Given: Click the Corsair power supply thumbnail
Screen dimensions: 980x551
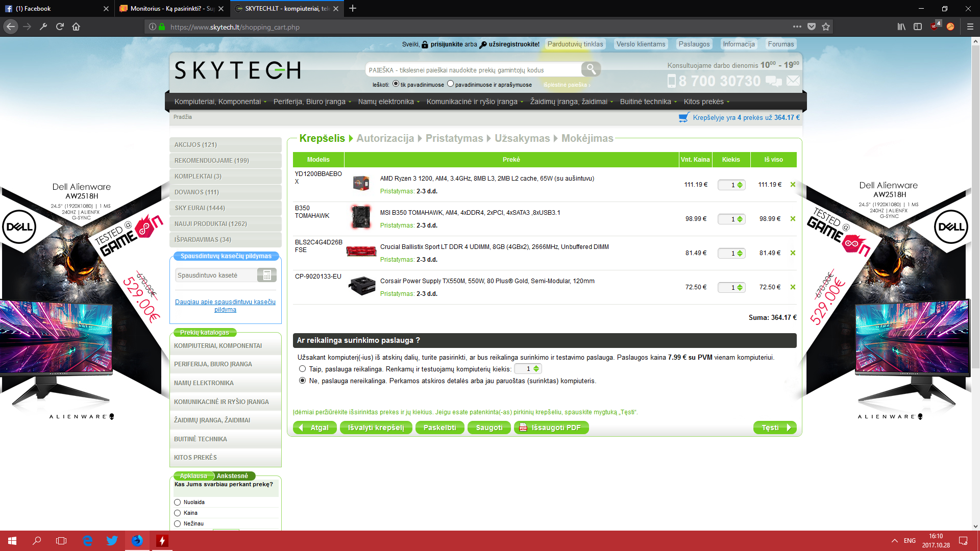Looking at the screenshot, I should click(362, 286).
